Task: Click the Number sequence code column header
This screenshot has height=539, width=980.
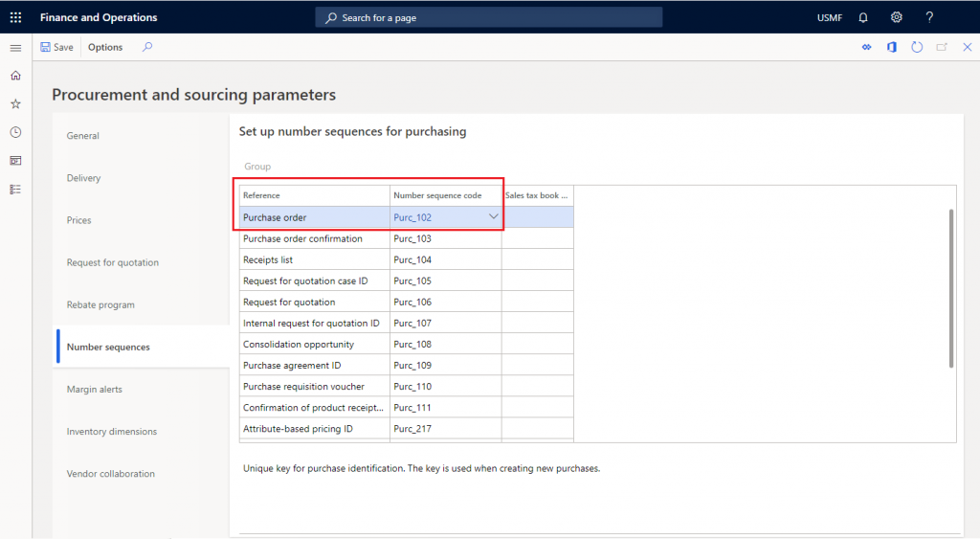Action: coord(446,195)
